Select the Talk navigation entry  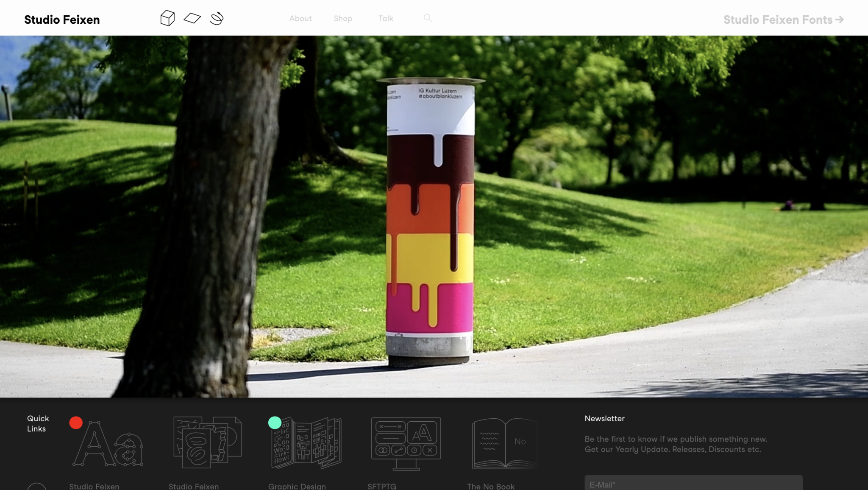tap(386, 18)
